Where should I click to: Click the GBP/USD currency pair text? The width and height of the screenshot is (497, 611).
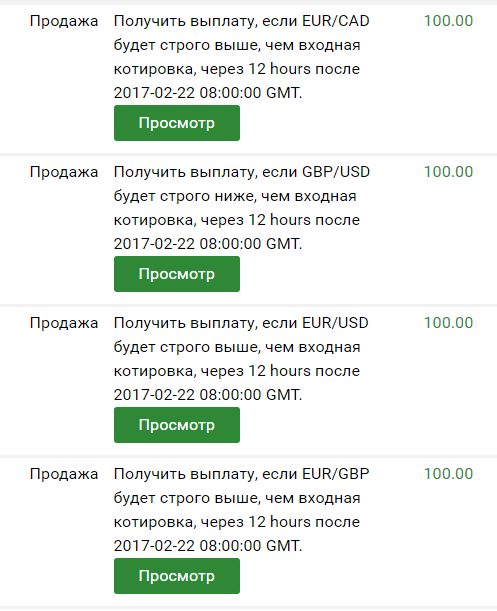click(x=336, y=172)
